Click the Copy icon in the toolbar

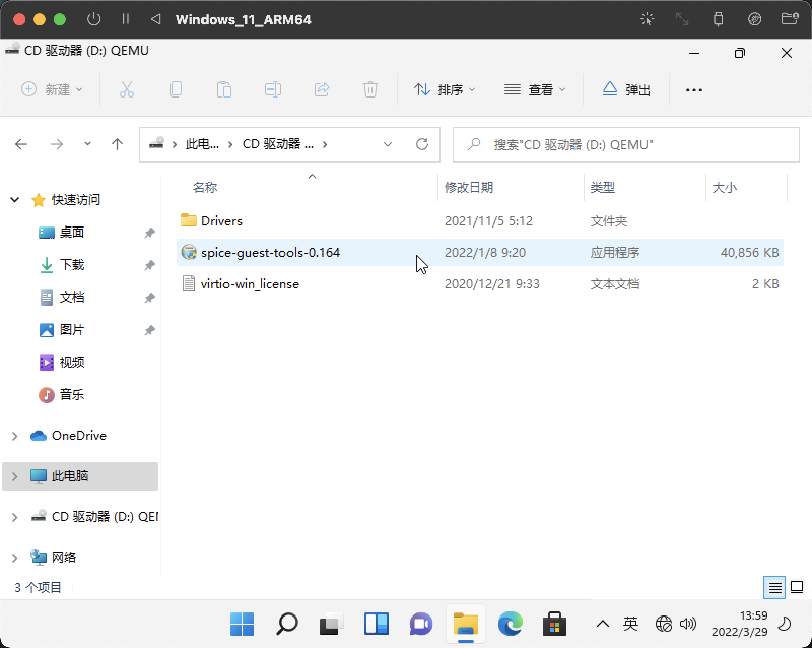click(175, 89)
